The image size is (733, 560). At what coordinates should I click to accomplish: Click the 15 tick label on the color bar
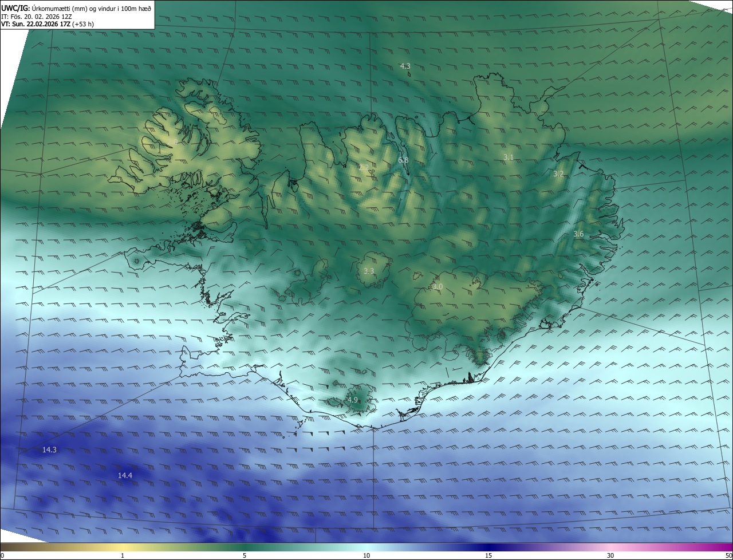488,555
